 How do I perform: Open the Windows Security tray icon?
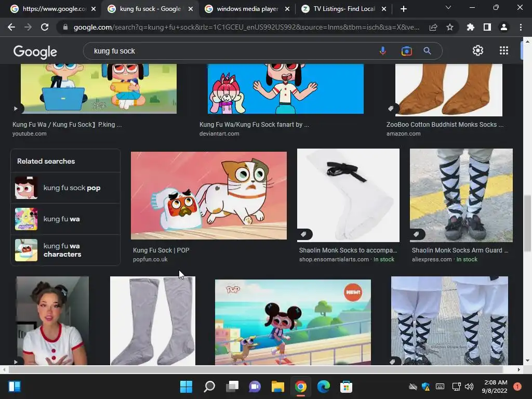click(x=426, y=387)
